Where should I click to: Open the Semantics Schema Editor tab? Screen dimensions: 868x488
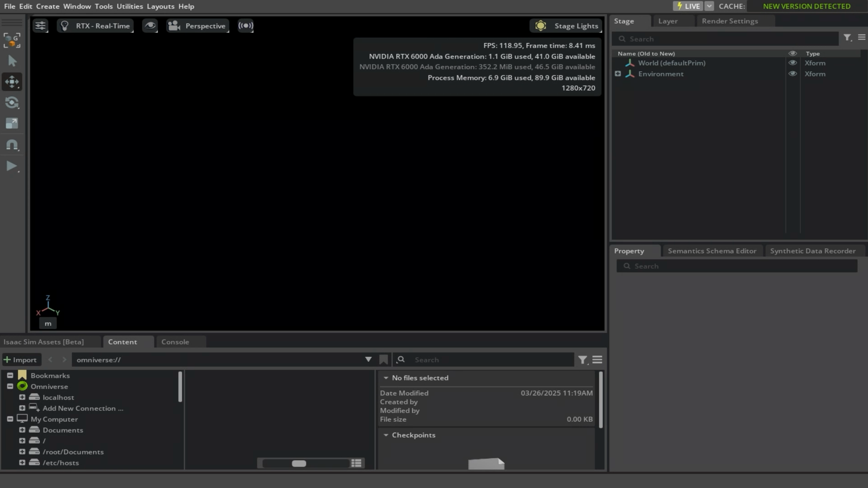click(x=712, y=251)
